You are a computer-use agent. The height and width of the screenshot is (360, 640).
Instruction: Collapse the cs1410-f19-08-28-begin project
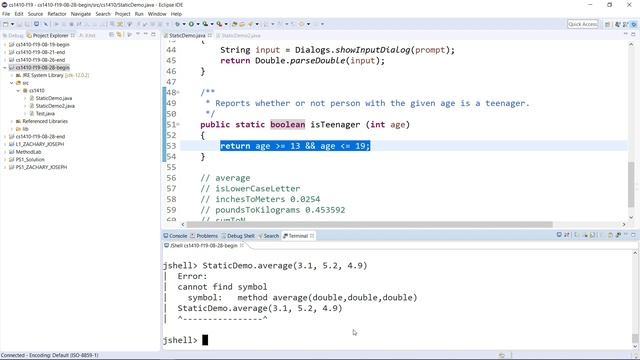click(x=4, y=68)
